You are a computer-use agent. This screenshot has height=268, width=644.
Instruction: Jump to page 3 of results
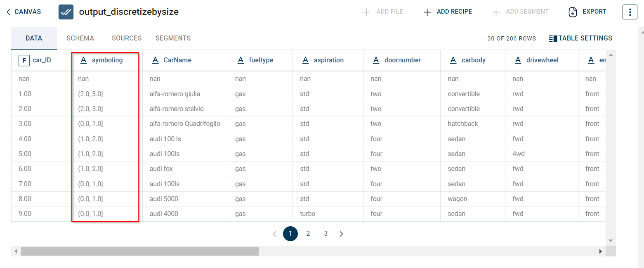click(326, 234)
